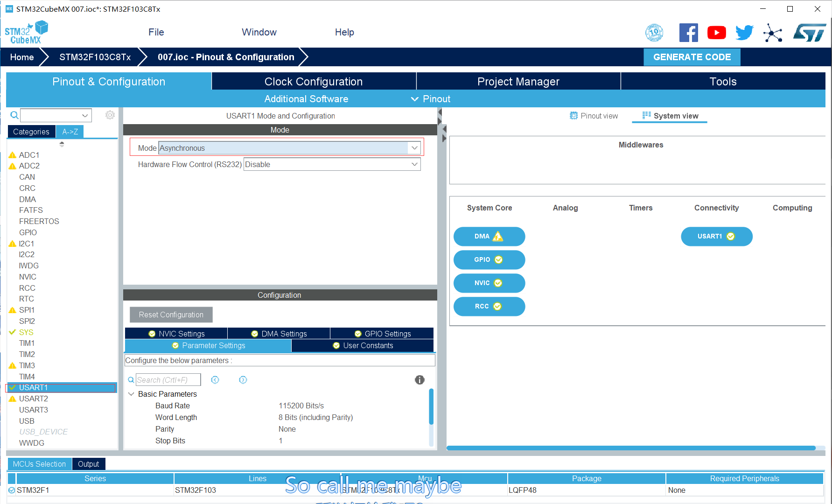Click STM32F103C8Tx breadcrumb

[95, 57]
